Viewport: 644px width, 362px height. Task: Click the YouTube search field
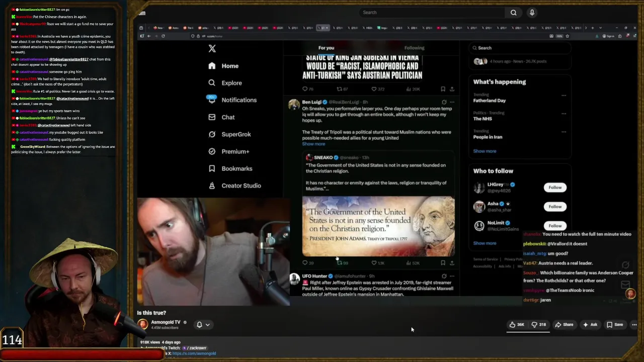pos(432,13)
